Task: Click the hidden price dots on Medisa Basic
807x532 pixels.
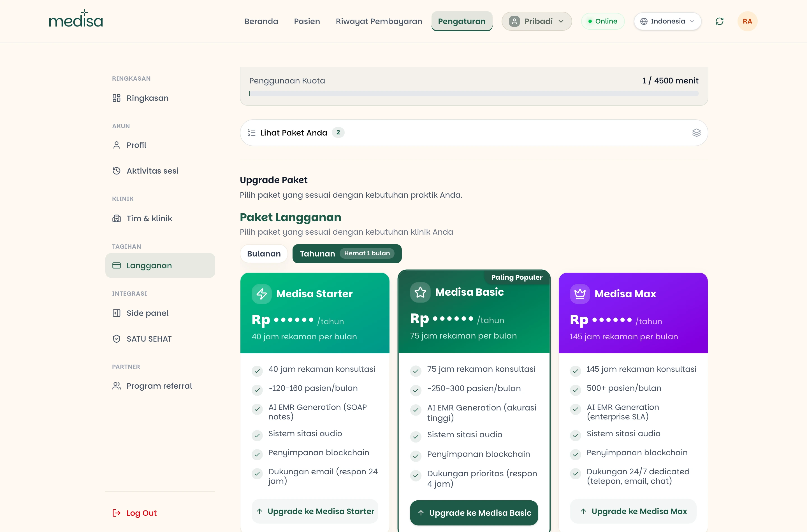Action: pyautogui.click(x=453, y=319)
